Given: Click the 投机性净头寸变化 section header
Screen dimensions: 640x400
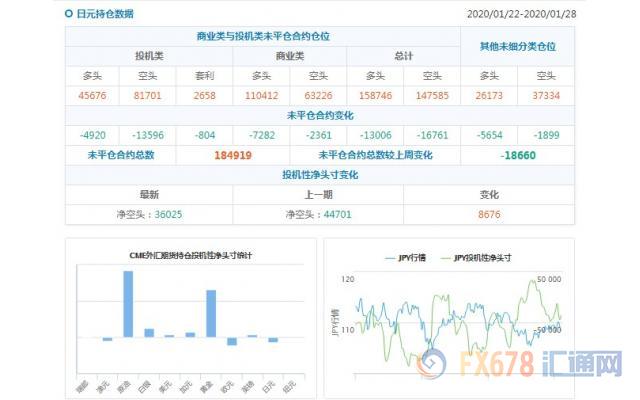Looking at the screenshot, I should (320, 175).
